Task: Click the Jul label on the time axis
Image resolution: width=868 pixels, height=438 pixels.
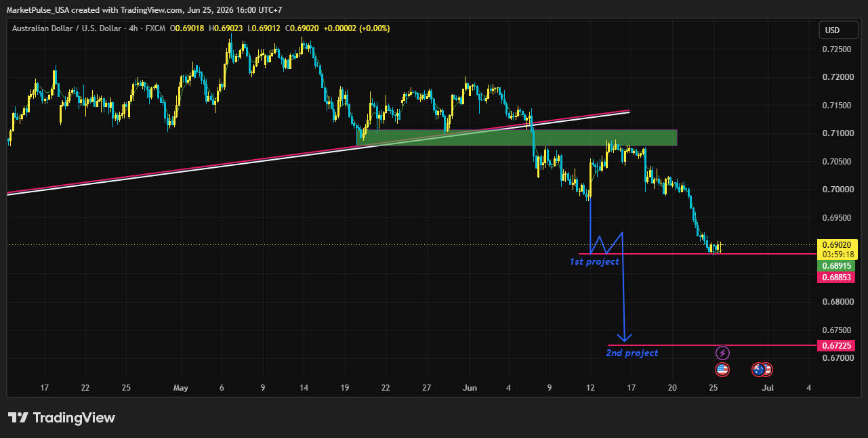Action: (768, 388)
